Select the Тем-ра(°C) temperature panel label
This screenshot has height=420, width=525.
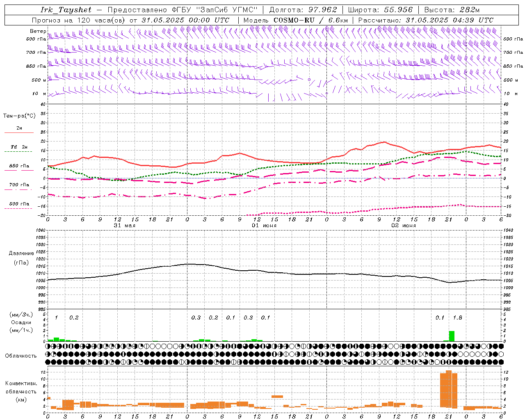19,116
